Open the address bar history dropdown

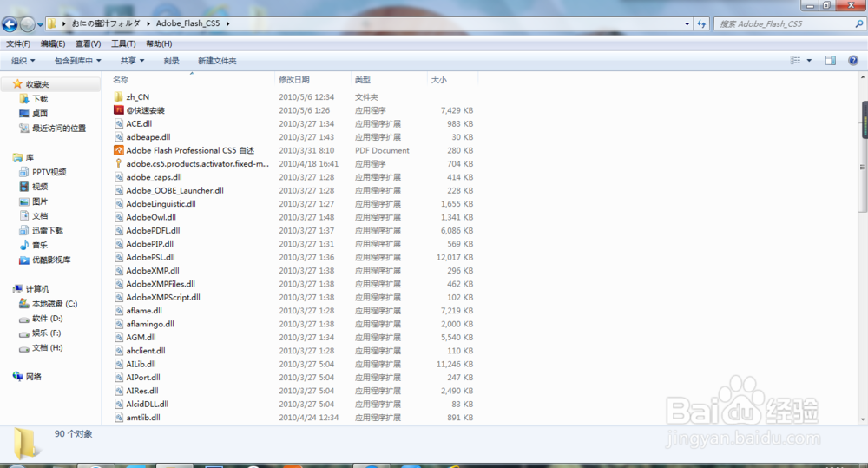[x=687, y=23]
